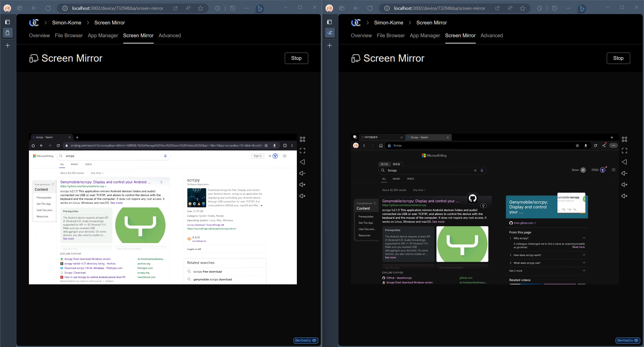This screenshot has width=644, height=347.
Task: Mute the mirrored device audio
Action: (303, 196)
